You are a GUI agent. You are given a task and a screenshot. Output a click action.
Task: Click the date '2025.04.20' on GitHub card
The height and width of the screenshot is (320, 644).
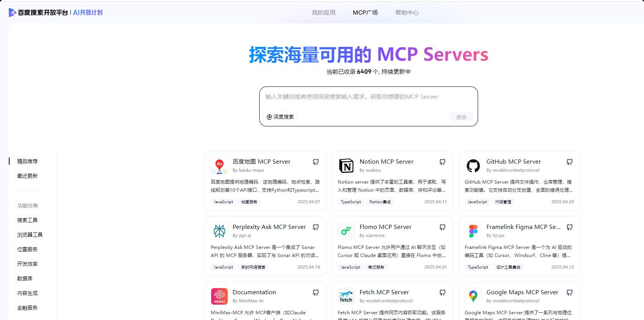[563, 202]
